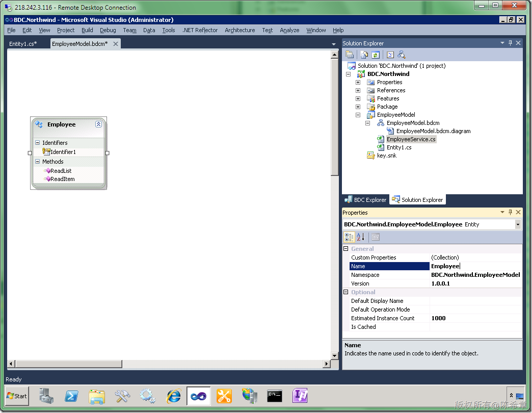The image size is (532, 413).
Task: Click the Property Pages icon in Properties
Action: tap(375, 237)
